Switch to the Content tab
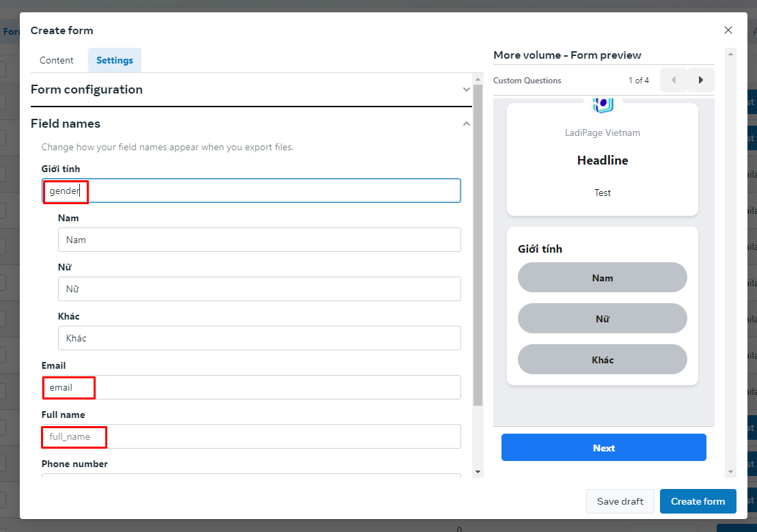The image size is (757, 532). pos(56,60)
